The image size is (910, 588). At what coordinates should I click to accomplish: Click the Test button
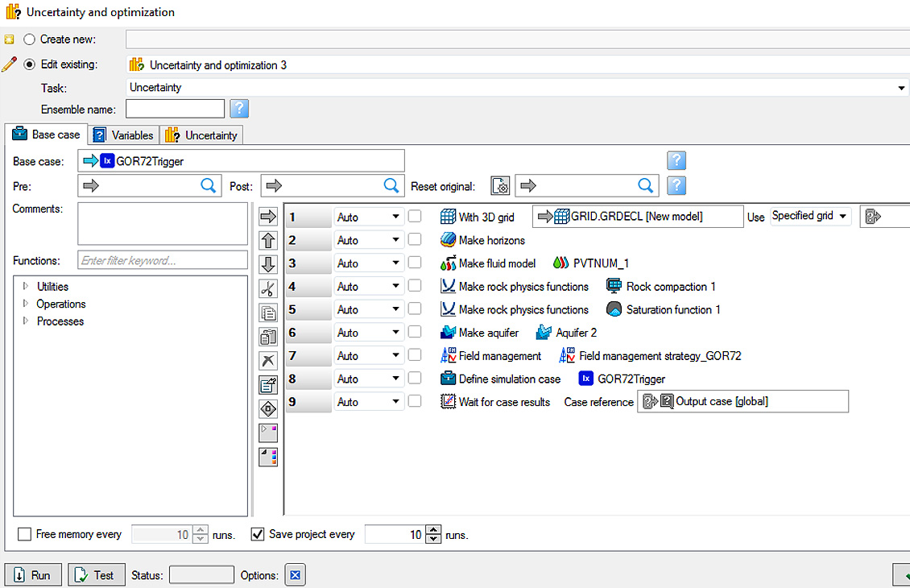point(96,575)
